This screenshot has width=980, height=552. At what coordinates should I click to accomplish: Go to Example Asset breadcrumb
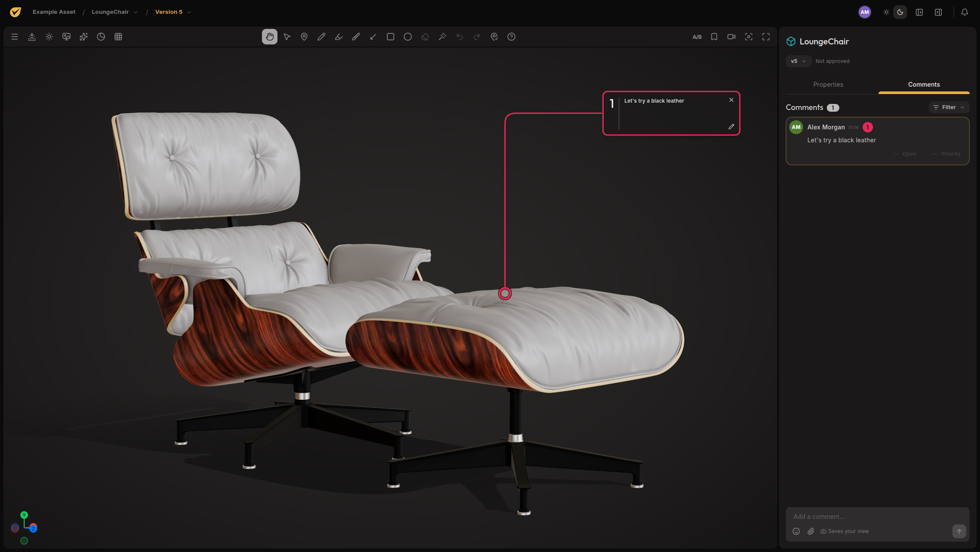(54, 12)
